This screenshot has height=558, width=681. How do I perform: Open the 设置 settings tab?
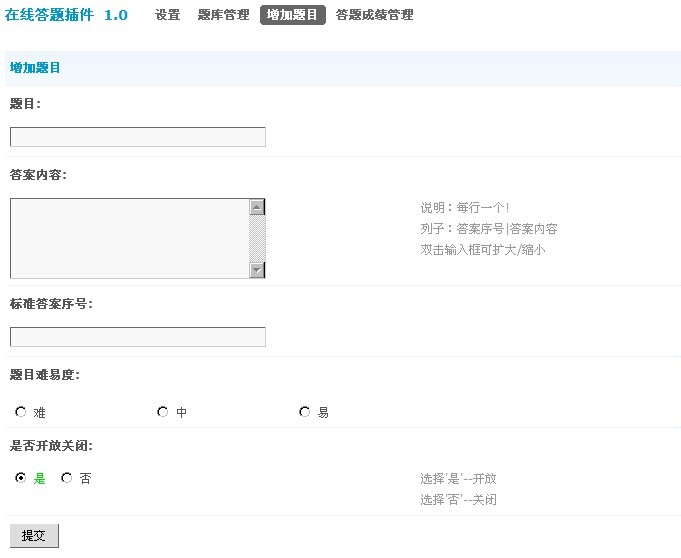167,15
